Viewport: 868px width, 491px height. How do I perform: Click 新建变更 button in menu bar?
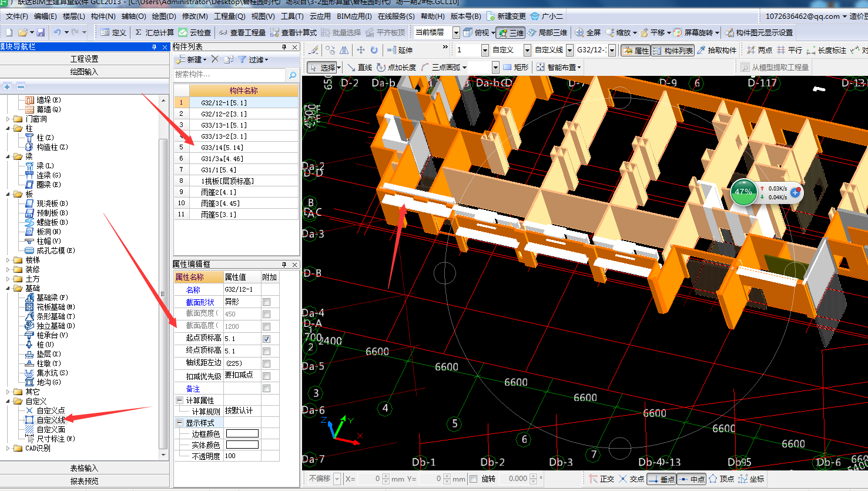[x=506, y=16]
